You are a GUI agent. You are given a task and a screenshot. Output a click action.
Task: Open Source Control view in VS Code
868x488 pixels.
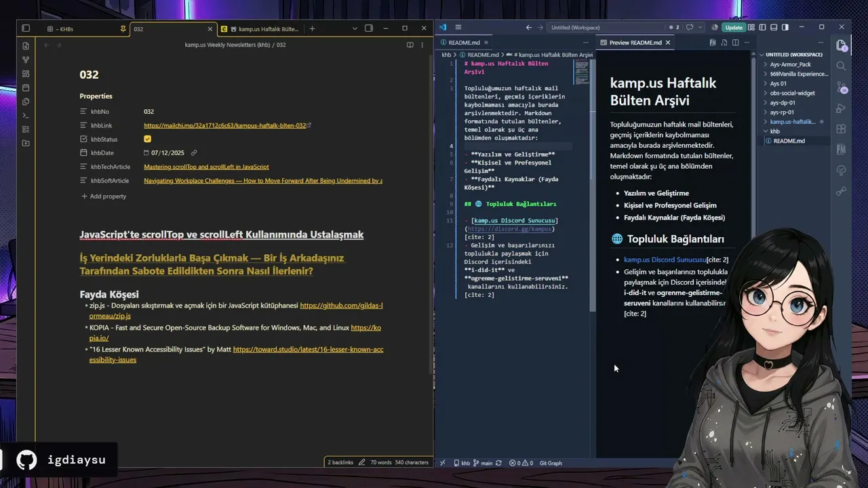coord(841,87)
